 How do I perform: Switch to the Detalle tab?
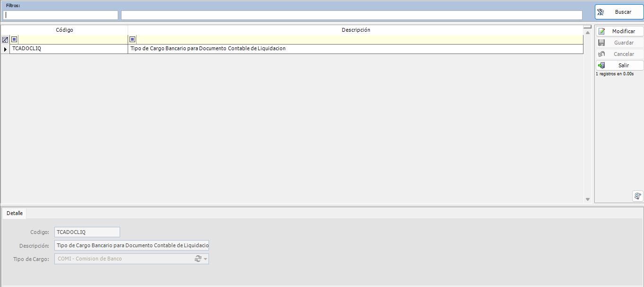tap(15, 213)
